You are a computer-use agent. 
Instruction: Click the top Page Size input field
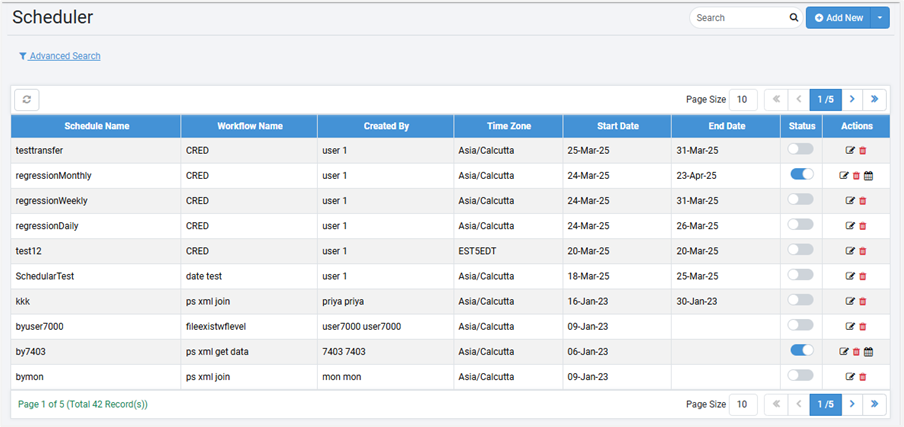pyautogui.click(x=743, y=99)
